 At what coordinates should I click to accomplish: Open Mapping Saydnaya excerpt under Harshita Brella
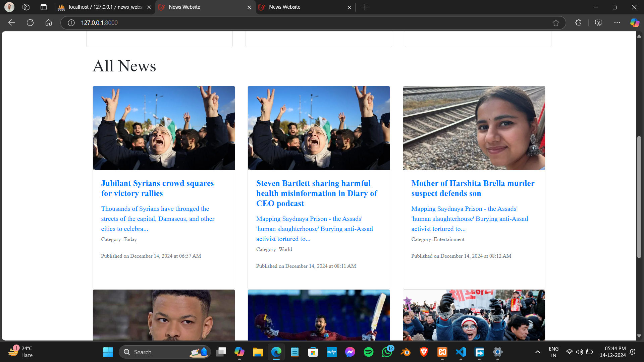(470, 219)
